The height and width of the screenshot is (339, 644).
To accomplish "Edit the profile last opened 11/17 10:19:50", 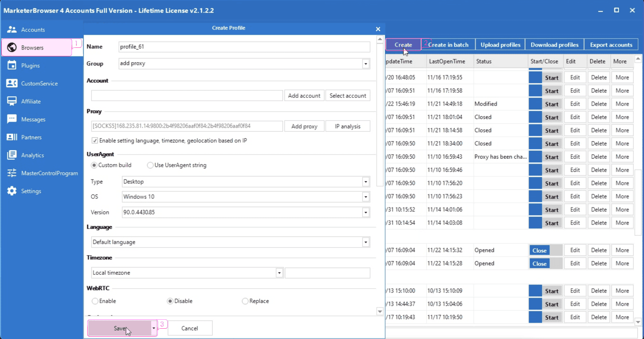I will [575, 317].
